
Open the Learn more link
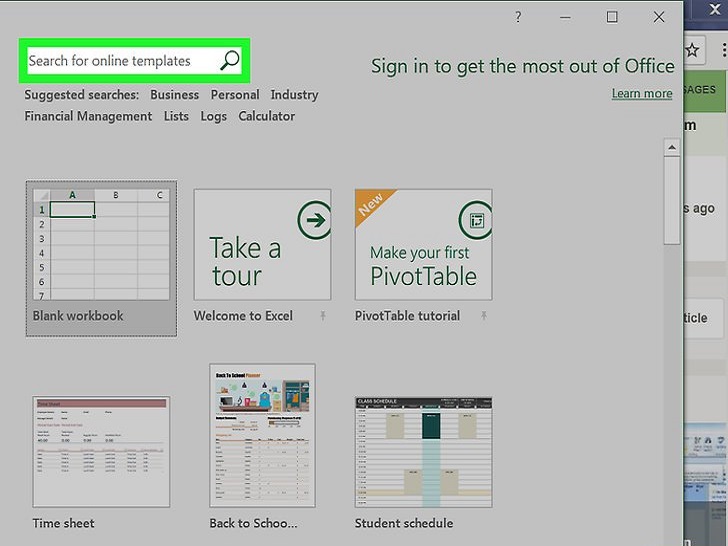pos(642,93)
